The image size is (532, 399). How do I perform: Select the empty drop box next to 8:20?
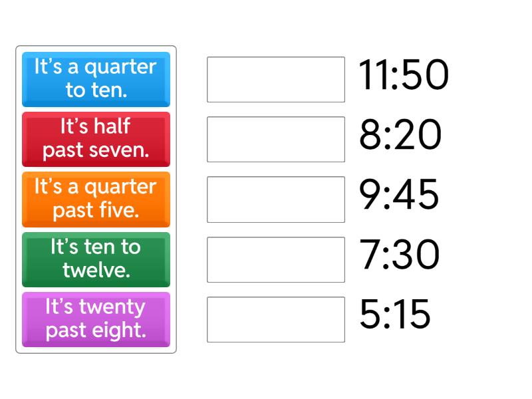pyautogui.click(x=275, y=139)
